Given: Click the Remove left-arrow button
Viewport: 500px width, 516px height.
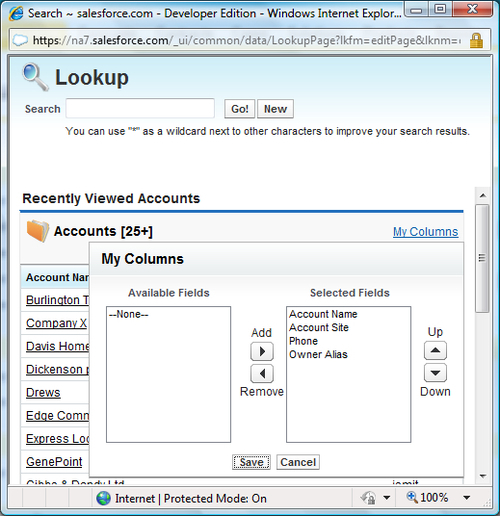Looking at the screenshot, I should pos(262,373).
